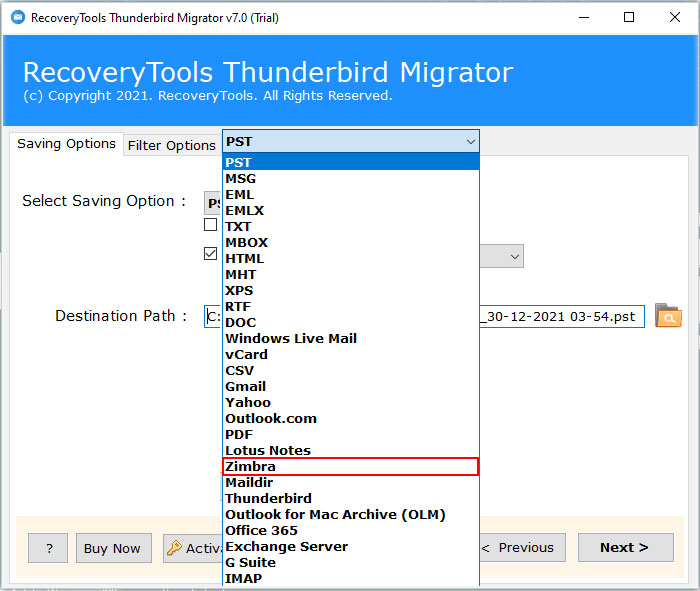Choose HTML as saving format
The image size is (700, 591).
(x=350, y=258)
